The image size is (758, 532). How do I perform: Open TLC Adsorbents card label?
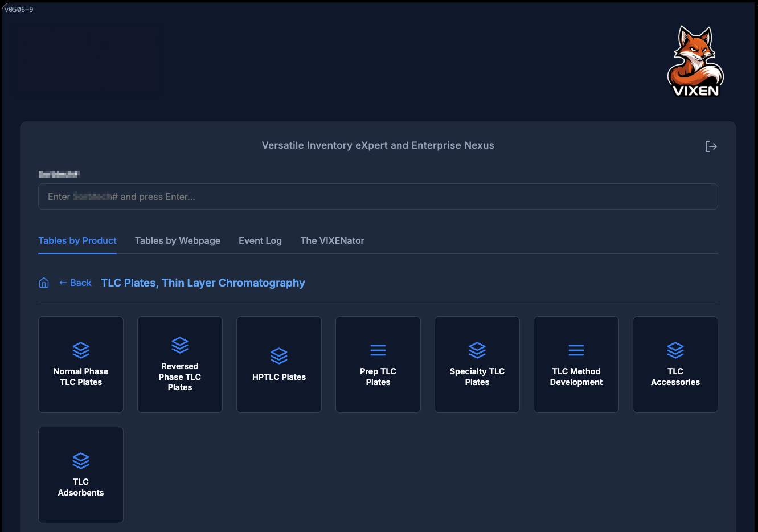81,487
